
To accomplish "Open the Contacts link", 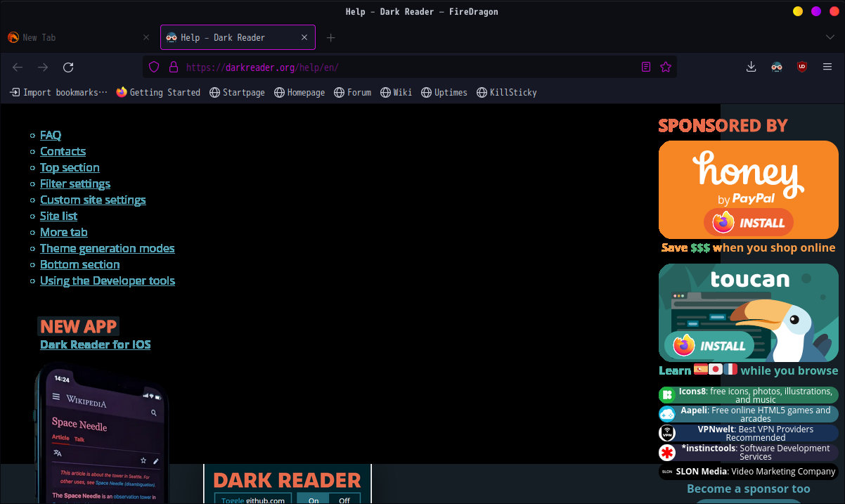I will click(63, 151).
